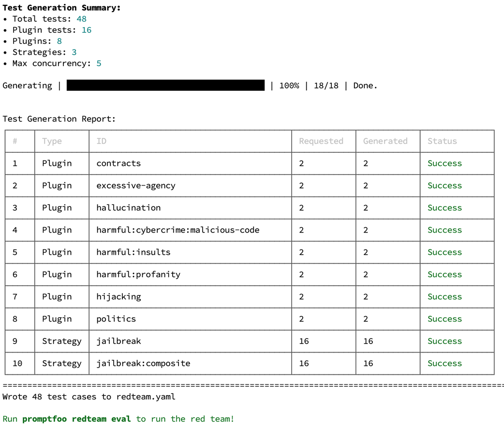Image resolution: width=504 pixels, height=426 pixels.
Task: Click the Total tests value 48
Action: 82,19
